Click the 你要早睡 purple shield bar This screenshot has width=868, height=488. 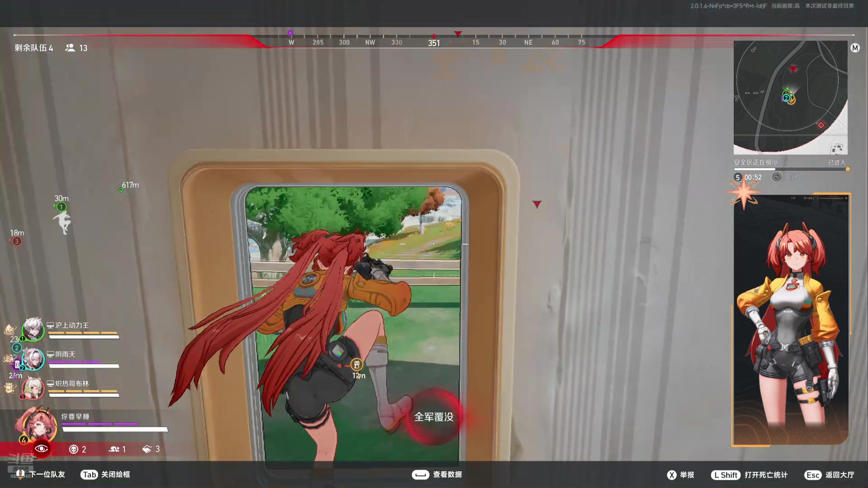pyautogui.click(x=100, y=424)
